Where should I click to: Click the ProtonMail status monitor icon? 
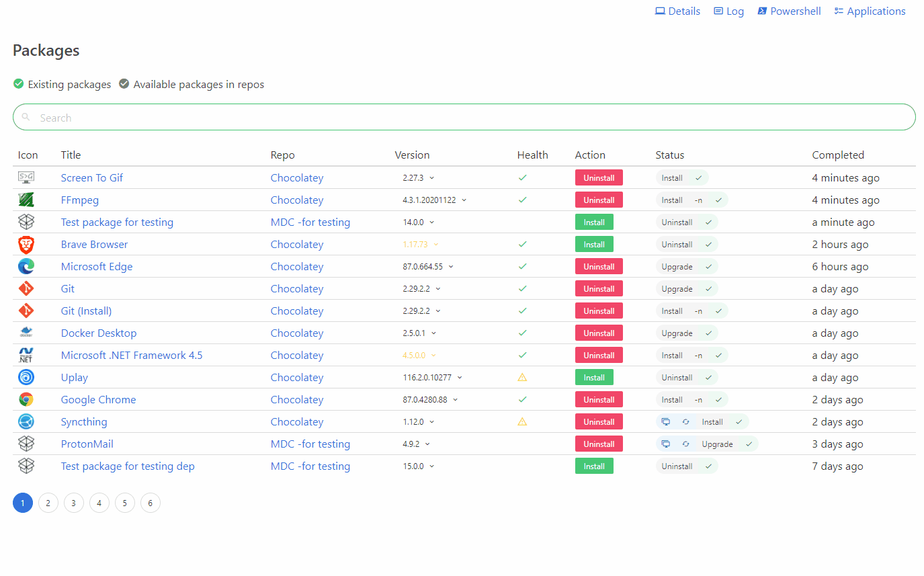click(x=666, y=444)
